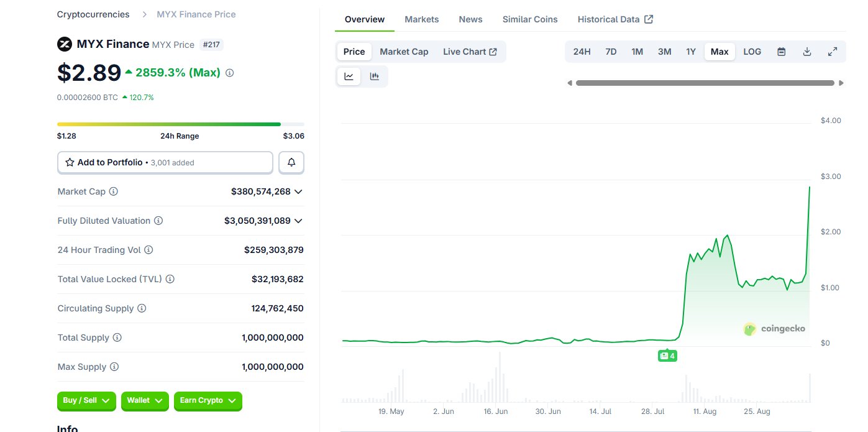
Task: Expand chart to fullscreen
Action: click(833, 52)
